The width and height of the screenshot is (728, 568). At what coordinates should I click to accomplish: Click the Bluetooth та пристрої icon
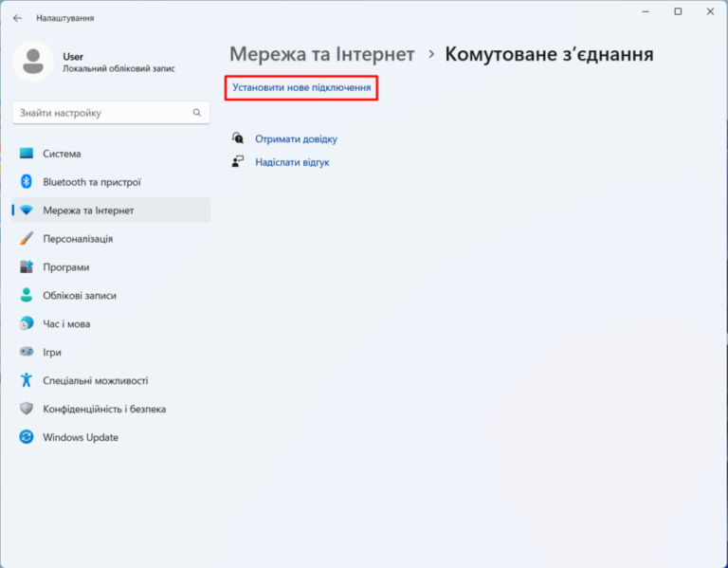(27, 182)
